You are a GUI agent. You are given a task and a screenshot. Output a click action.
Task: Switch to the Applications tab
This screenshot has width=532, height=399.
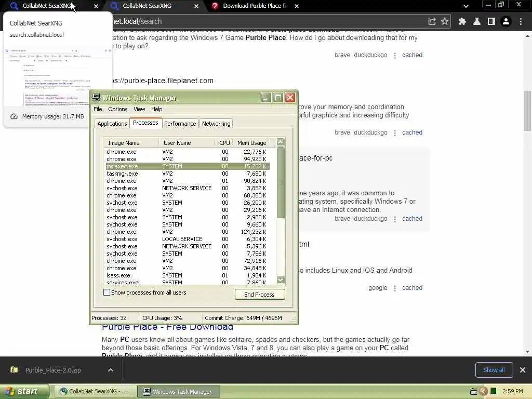[112, 124]
